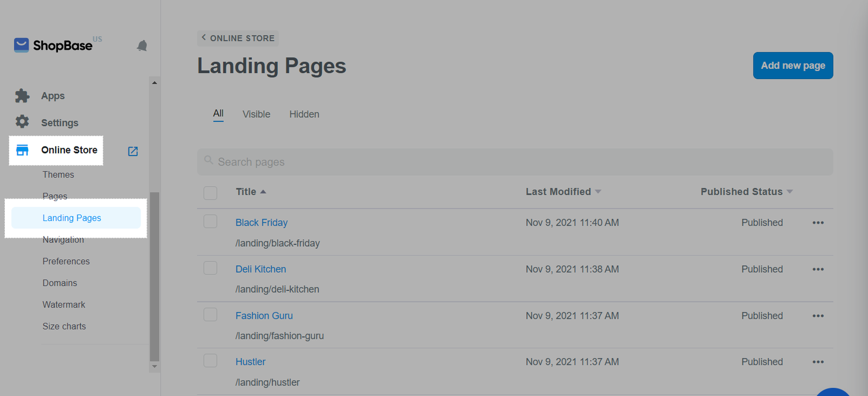Click the Settings gear icon

22,122
